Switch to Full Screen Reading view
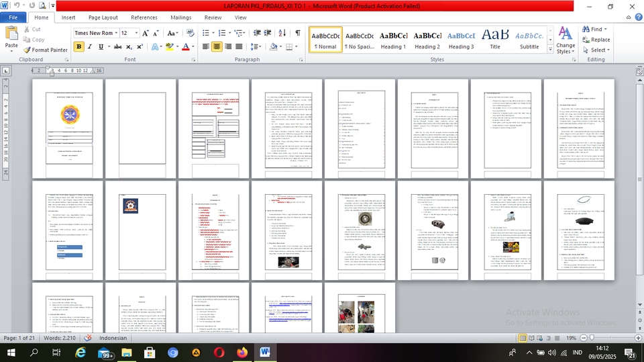The width and height of the screenshot is (644, 362). (x=531, y=338)
